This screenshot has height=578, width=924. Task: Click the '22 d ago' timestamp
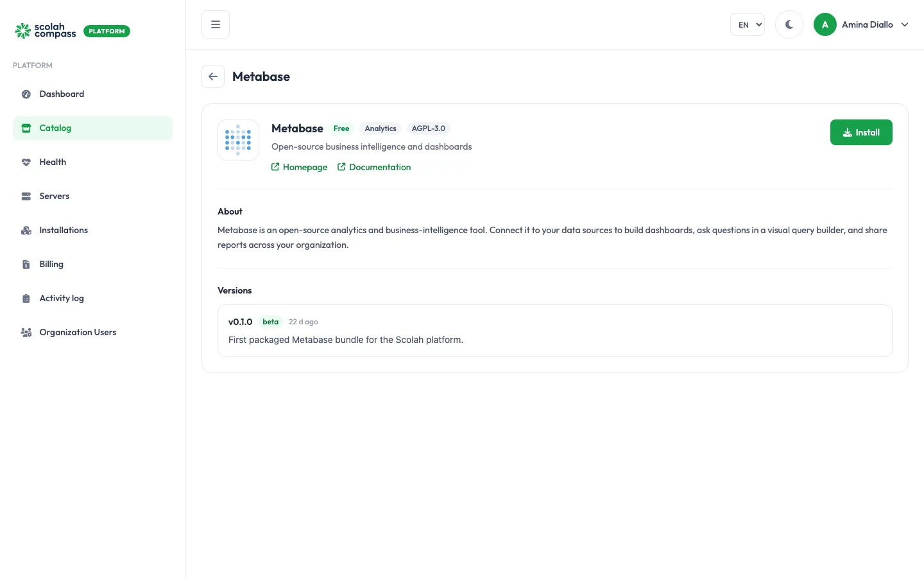(x=304, y=322)
